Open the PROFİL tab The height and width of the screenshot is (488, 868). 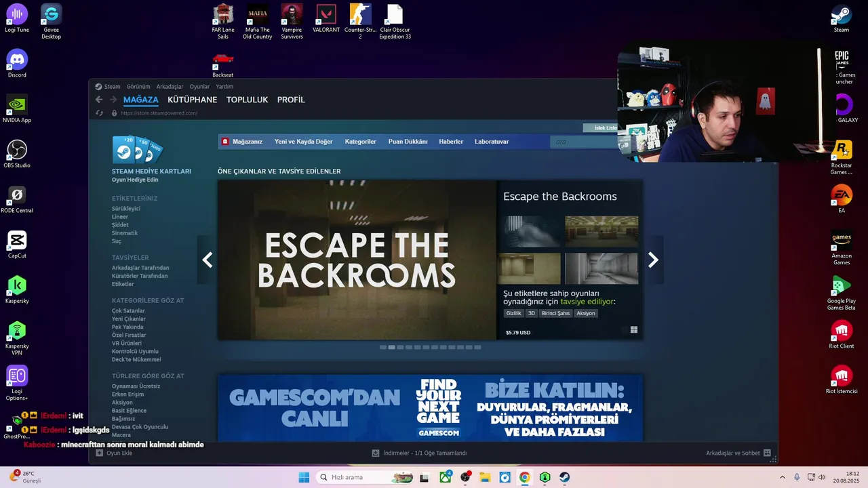click(291, 100)
